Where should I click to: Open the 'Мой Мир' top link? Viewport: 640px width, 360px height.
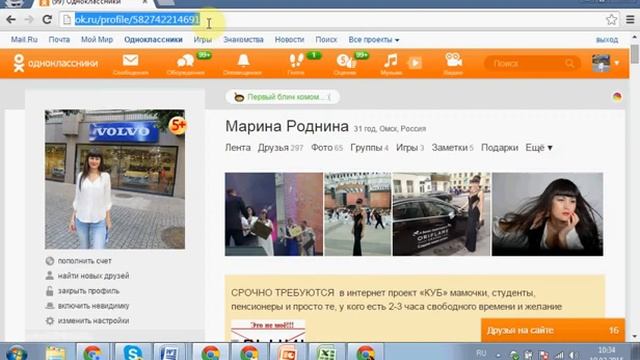click(x=97, y=40)
